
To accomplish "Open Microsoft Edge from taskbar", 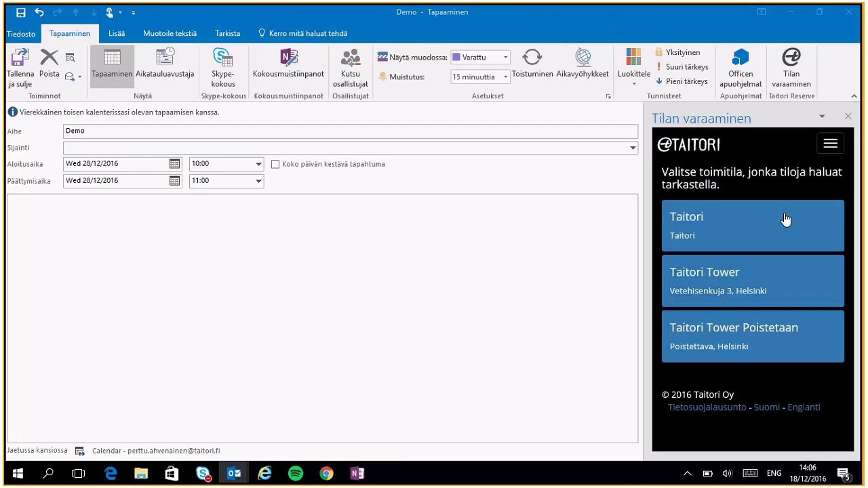I will (111, 474).
